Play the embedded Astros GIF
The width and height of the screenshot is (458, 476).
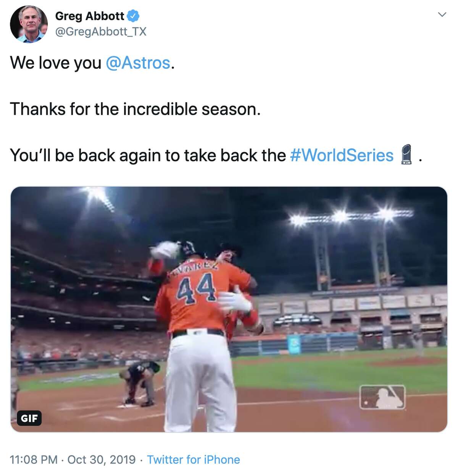pyautogui.click(x=228, y=309)
